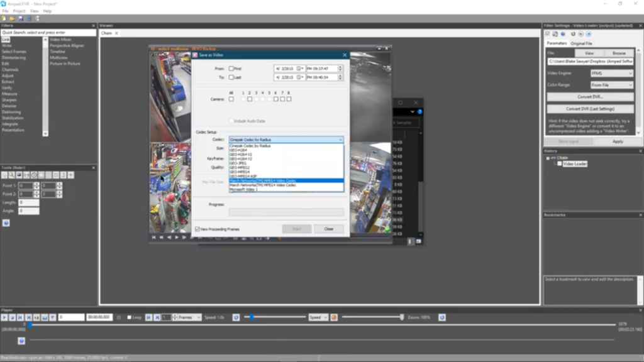Click Convert DVR (Last Settings) button
The width and height of the screenshot is (644, 362).
point(590,109)
